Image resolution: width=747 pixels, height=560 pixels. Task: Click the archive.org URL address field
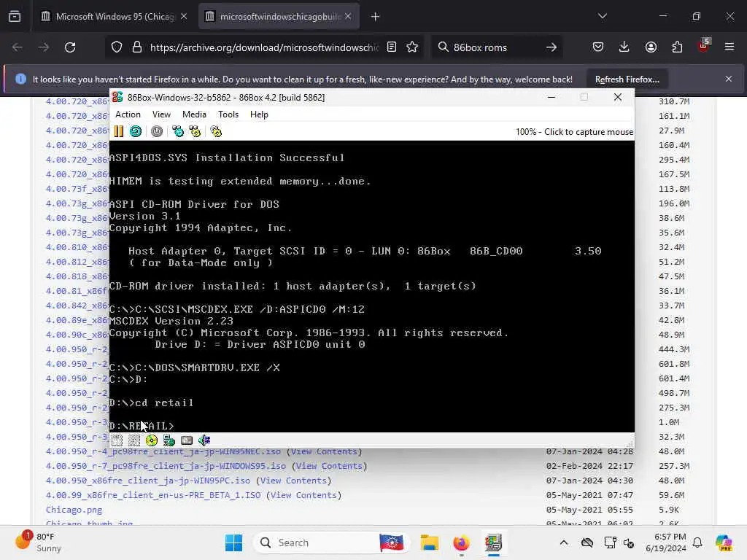[x=264, y=47]
